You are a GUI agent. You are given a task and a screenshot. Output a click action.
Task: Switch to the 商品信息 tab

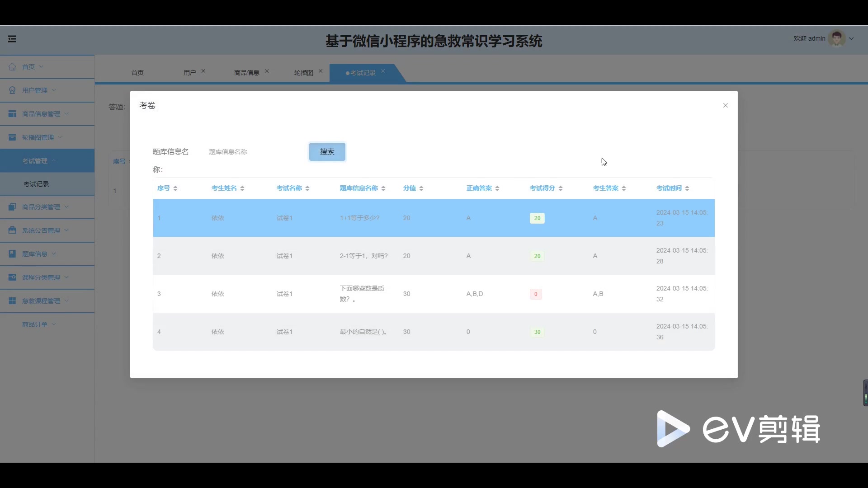tap(246, 73)
